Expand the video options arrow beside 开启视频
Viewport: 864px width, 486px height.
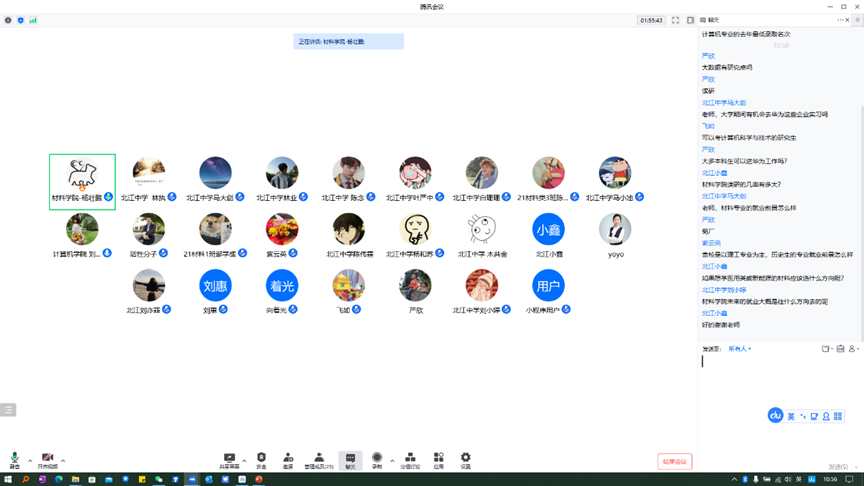[x=63, y=461]
